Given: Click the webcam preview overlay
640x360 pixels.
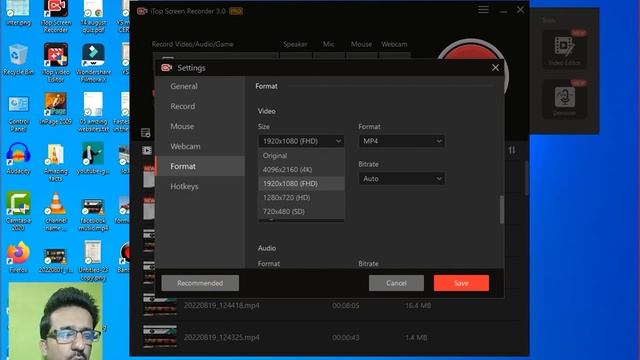Looking at the screenshot, I should (x=56, y=321).
